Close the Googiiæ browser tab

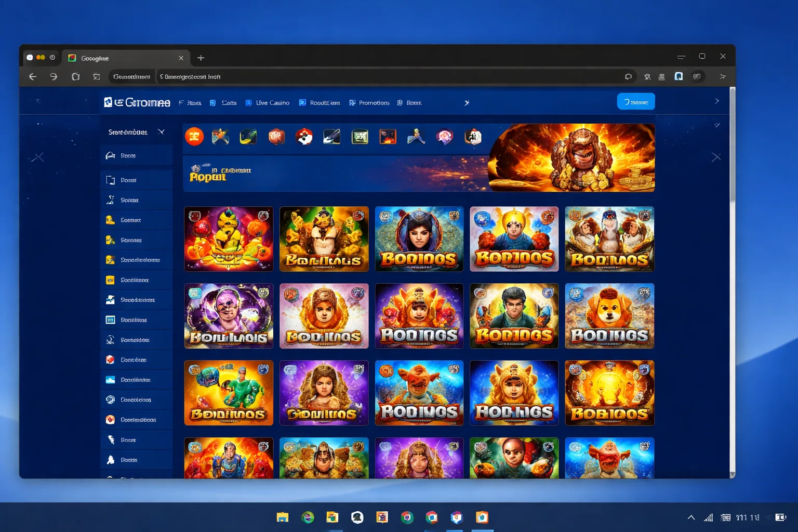tap(181, 58)
